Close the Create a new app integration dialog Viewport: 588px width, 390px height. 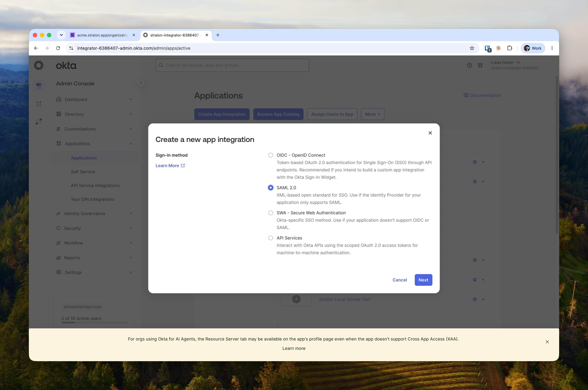(430, 133)
